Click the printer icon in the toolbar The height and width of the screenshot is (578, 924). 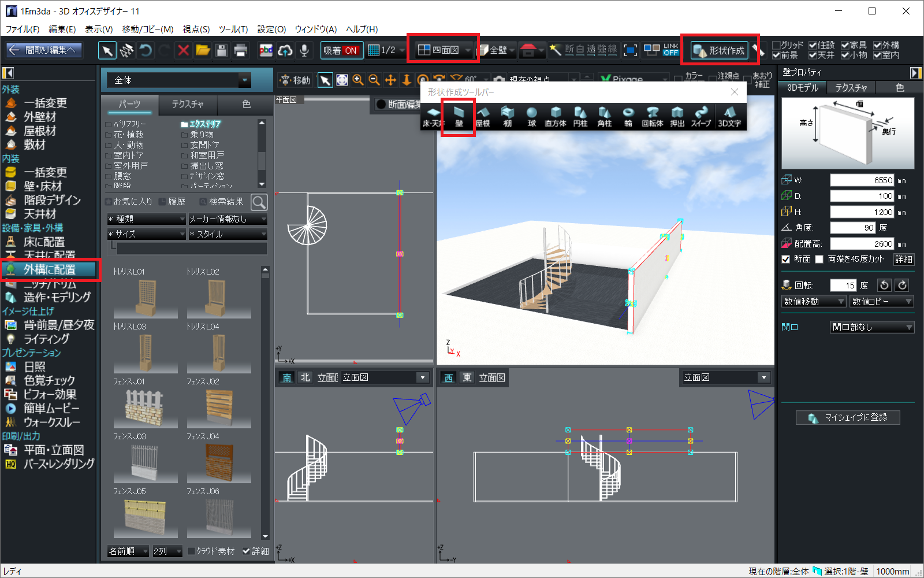click(x=240, y=50)
